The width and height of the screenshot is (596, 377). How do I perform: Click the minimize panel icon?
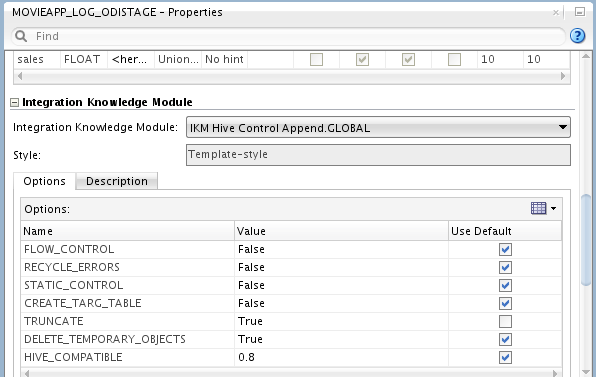(580, 12)
